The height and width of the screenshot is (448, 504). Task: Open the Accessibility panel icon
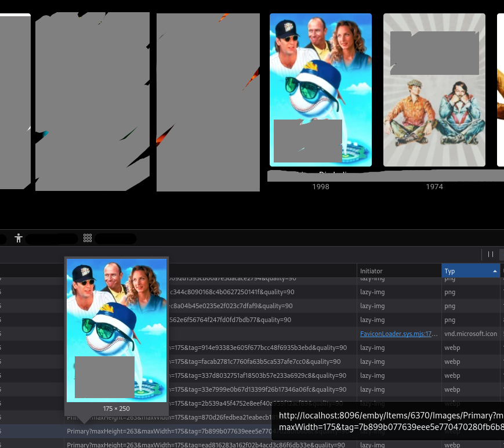pyautogui.click(x=19, y=238)
